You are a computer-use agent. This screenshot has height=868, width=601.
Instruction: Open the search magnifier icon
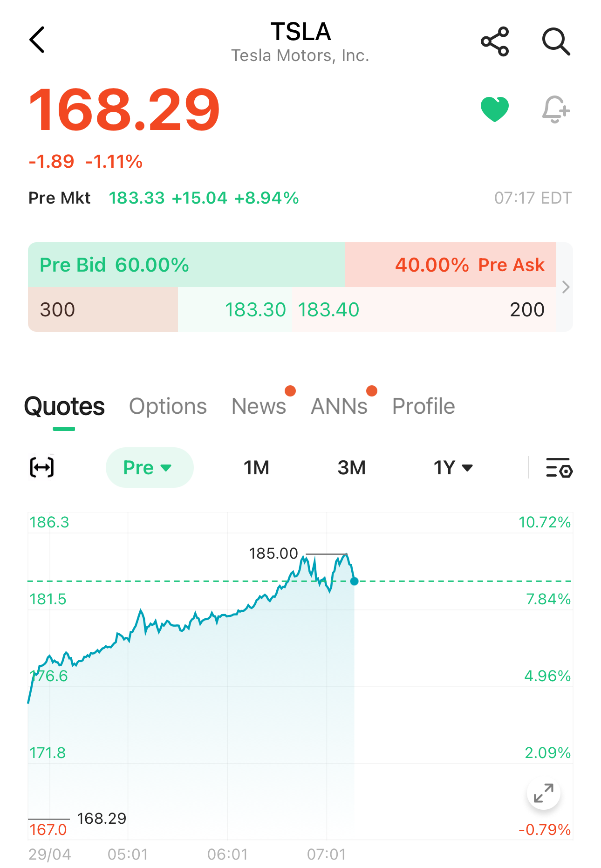pos(556,41)
